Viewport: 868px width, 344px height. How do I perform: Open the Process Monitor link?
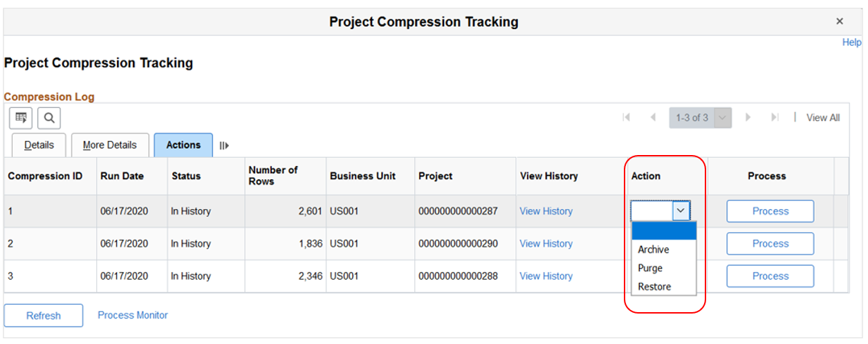point(133,315)
